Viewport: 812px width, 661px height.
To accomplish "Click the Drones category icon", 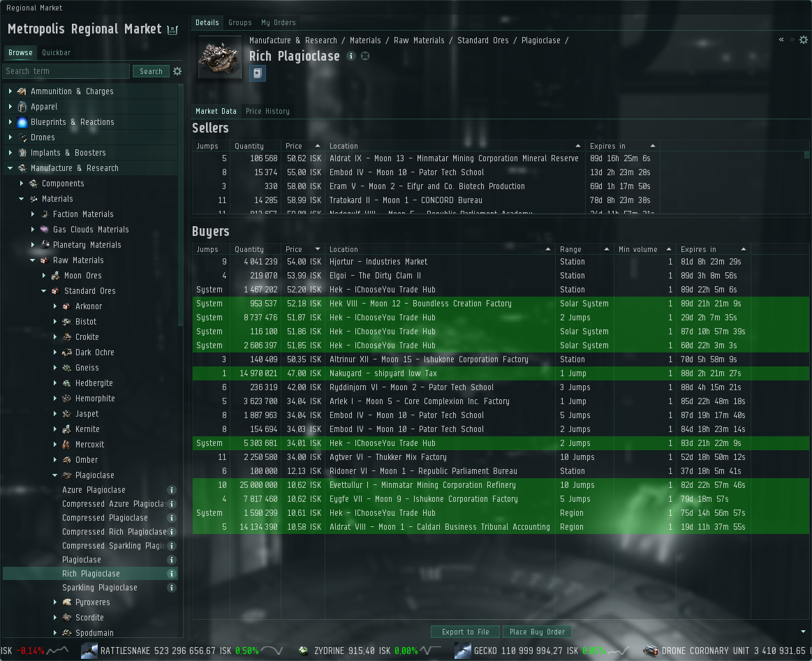I will [x=22, y=138].
